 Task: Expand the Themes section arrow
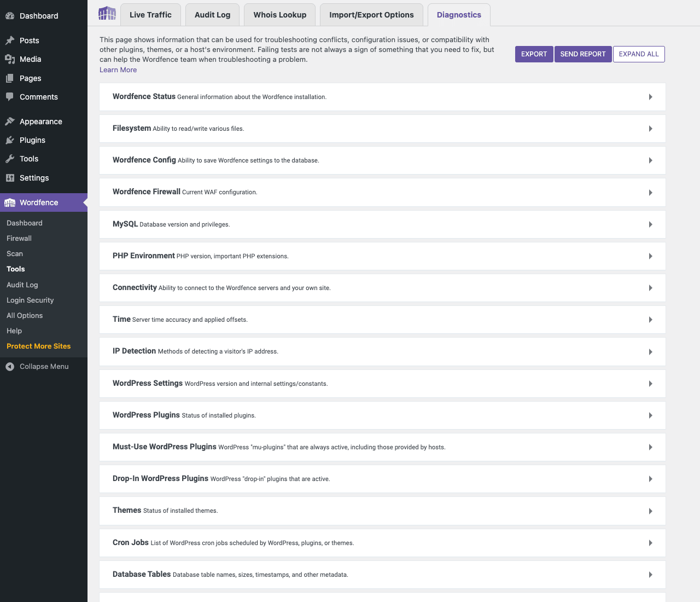pos(651,511)
